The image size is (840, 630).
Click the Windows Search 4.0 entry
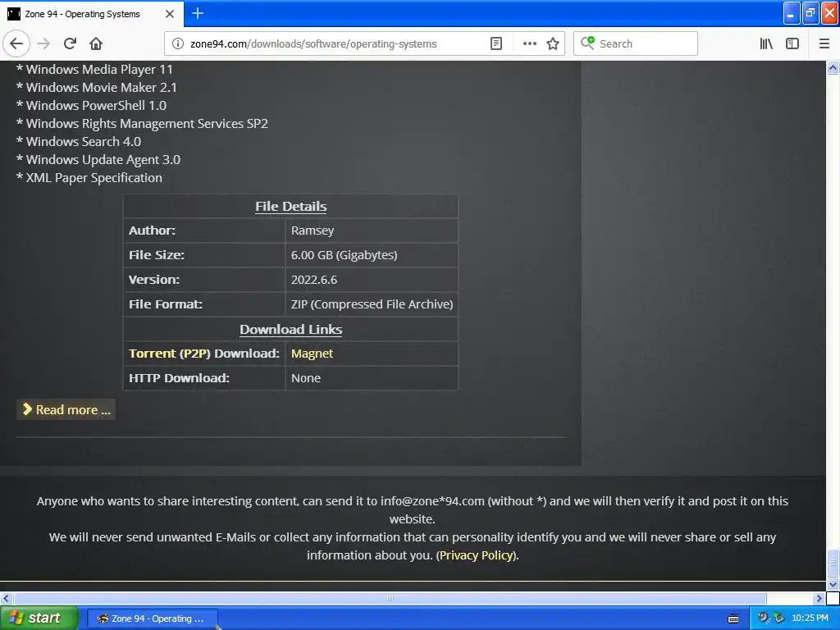coord(79,141)
